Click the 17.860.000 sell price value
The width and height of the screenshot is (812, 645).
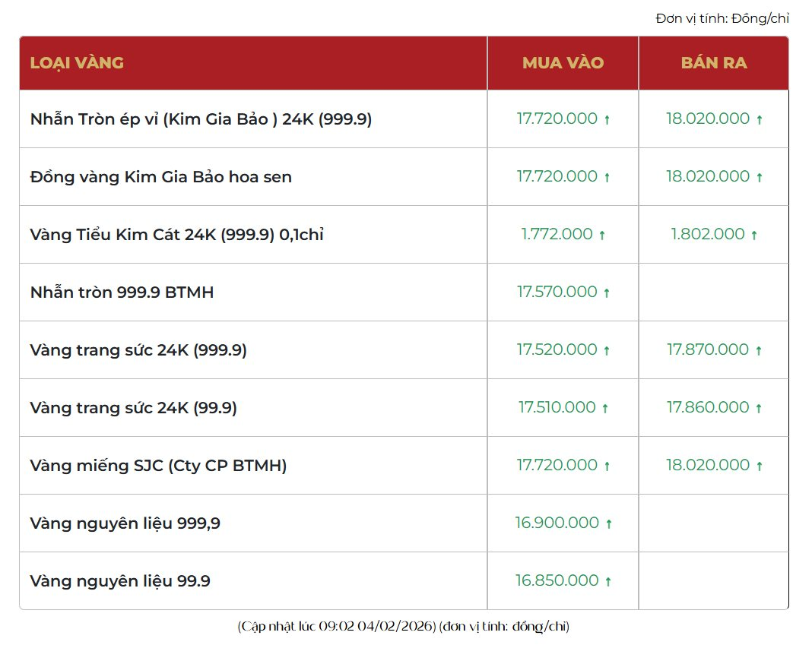point(708,408)
